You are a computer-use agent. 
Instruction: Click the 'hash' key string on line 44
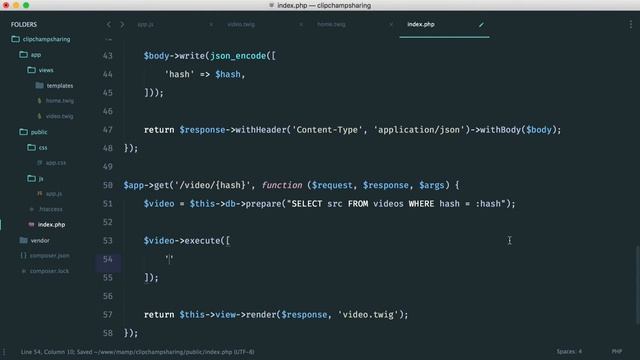click(179, 74)
